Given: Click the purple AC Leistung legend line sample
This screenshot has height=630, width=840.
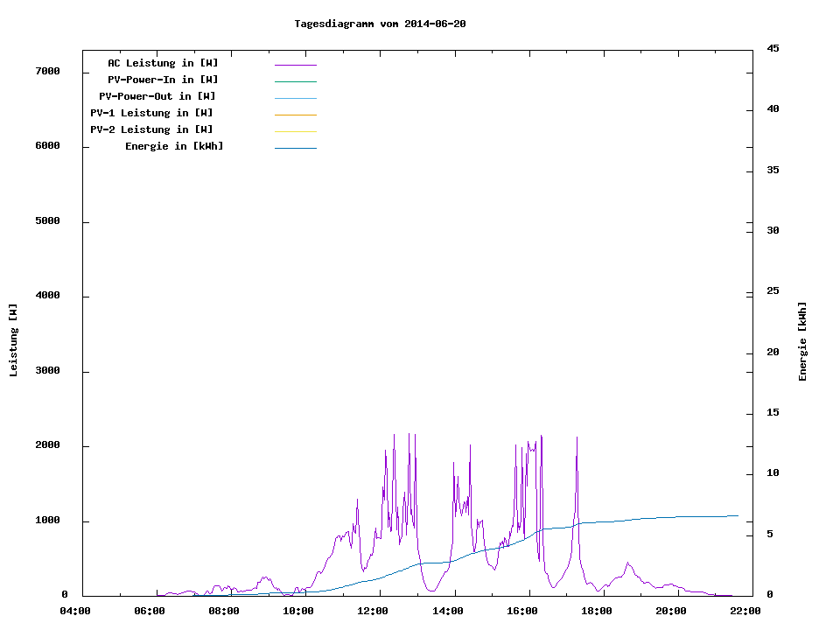Looking at the screenshot, I should [x=295, y=65].
